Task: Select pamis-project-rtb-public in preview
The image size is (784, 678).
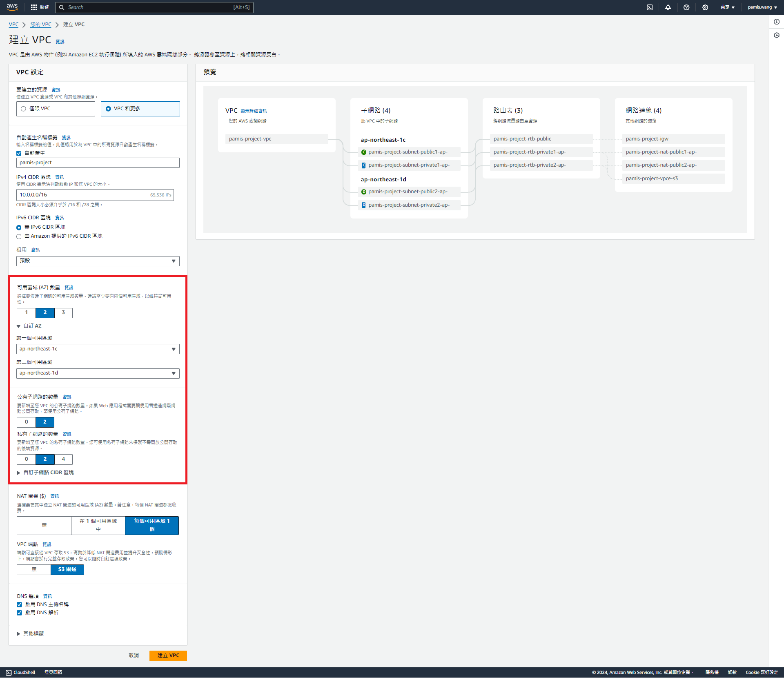Action: point(541,139)
